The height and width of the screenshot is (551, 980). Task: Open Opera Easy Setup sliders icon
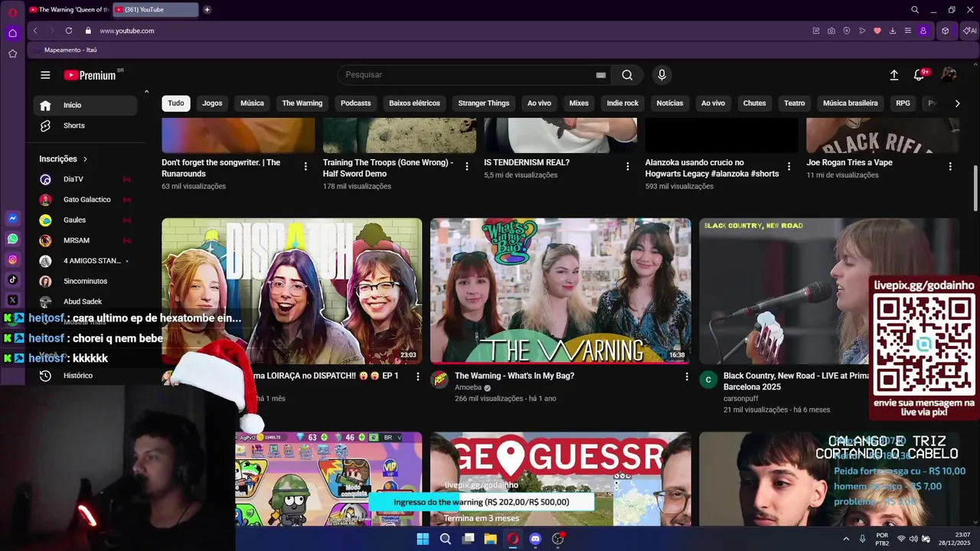[x=908, y=31]
